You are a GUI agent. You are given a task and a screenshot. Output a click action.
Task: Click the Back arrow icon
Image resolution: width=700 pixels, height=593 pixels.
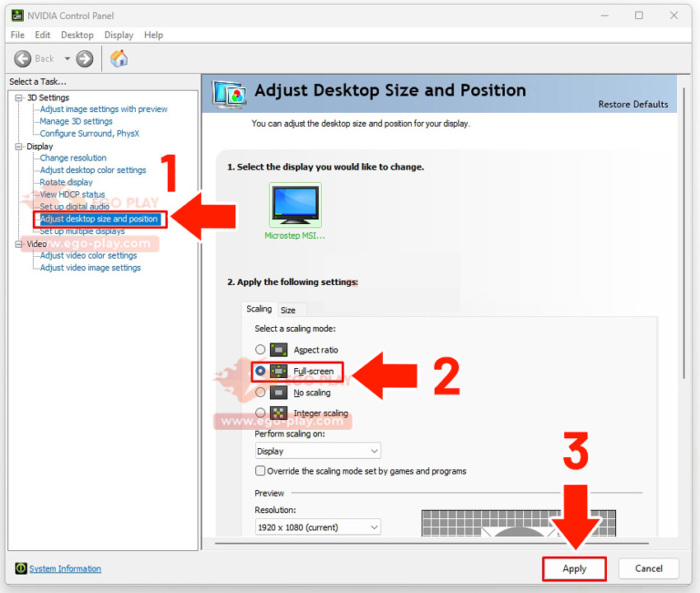click(x=25, y=58)
